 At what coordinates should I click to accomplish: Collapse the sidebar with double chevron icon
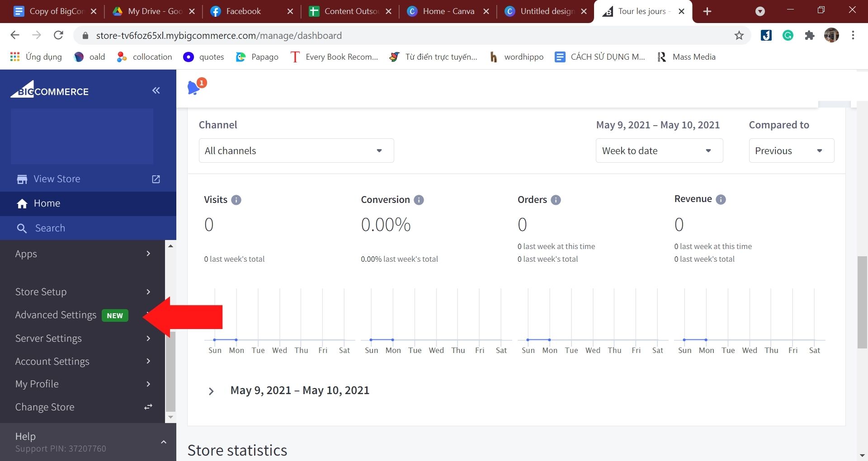tap(156, 90)
